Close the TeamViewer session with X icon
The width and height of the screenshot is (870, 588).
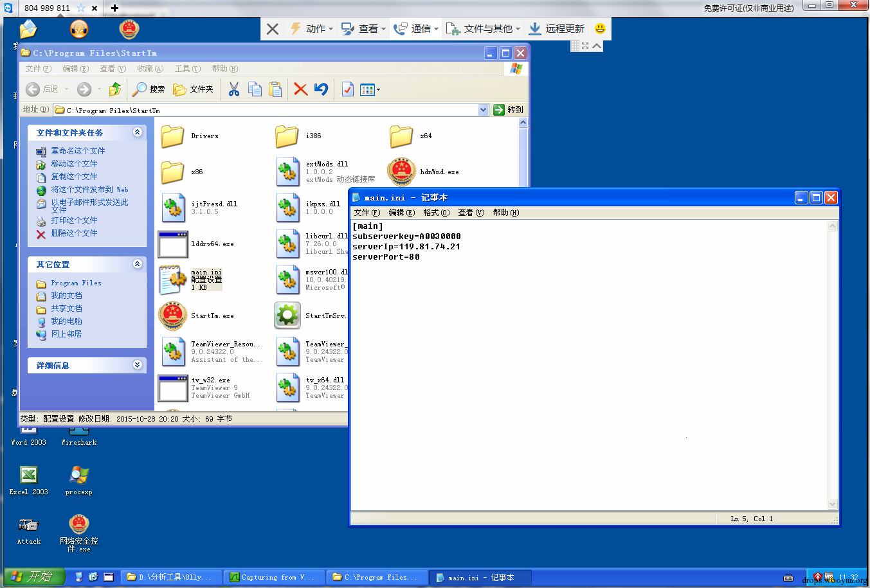coord(273,29)
